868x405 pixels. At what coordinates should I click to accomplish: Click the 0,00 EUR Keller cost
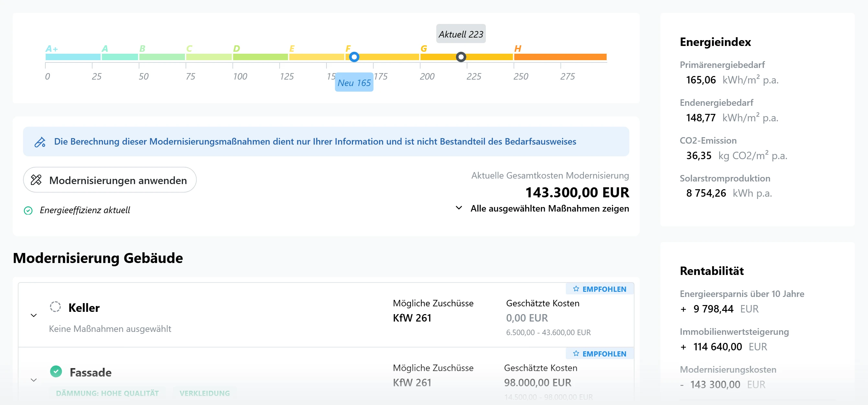click(x=527, y=318)
